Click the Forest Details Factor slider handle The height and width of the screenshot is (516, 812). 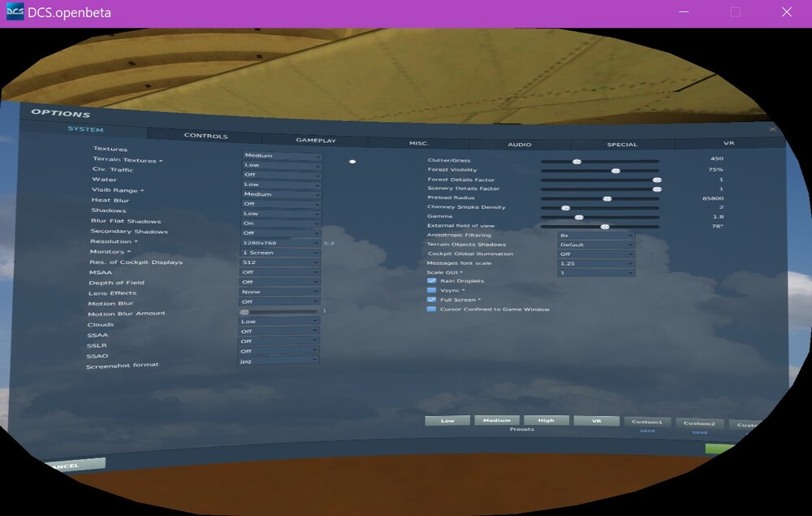coord(657,180)
